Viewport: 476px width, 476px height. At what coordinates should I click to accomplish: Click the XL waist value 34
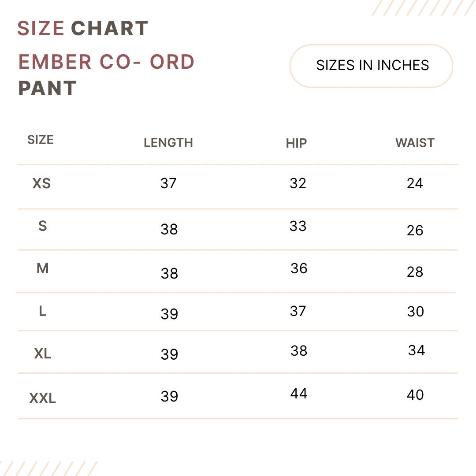pyautogui.click(x=416, y=350)
